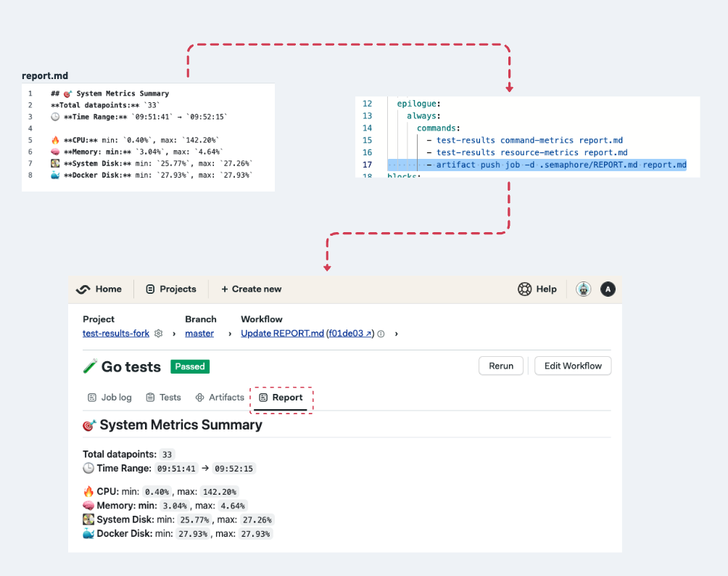This screenshot has height=576, width=728.
Task: Click the System Disk min value 25.77%
Action: tap(194, 519)
